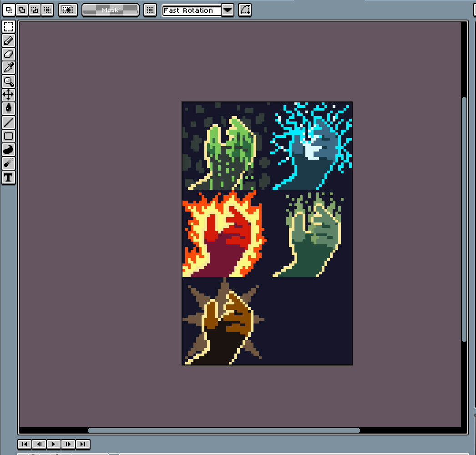Toggle the pivot visibility button

pyautogui.click(x=150, y=10)
